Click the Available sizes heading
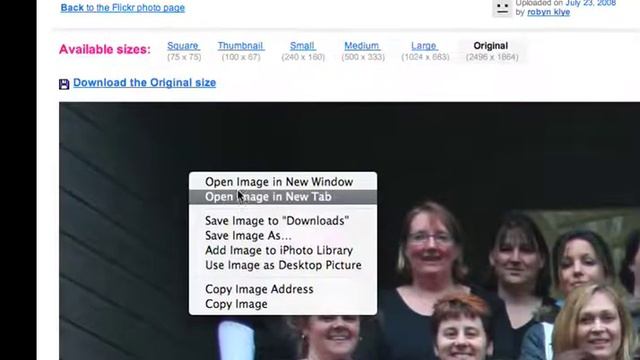Viewport: 640px width, 360px height. point(105,49)
